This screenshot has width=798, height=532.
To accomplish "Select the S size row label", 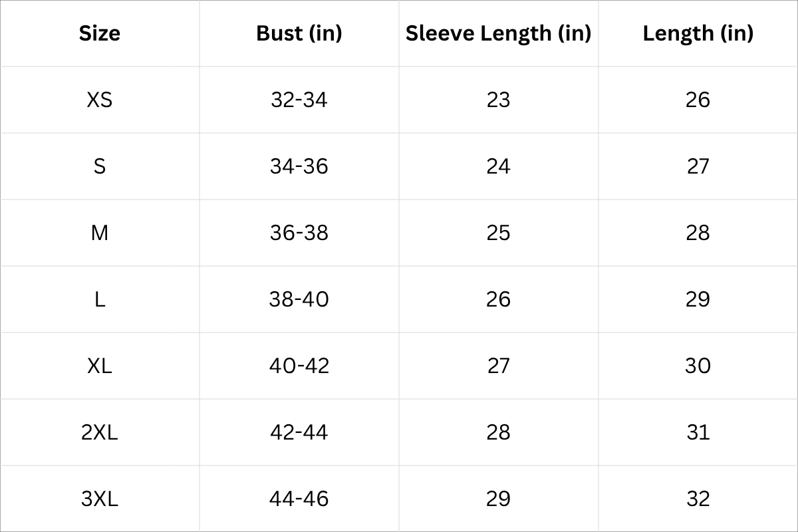I will [100, 166].
